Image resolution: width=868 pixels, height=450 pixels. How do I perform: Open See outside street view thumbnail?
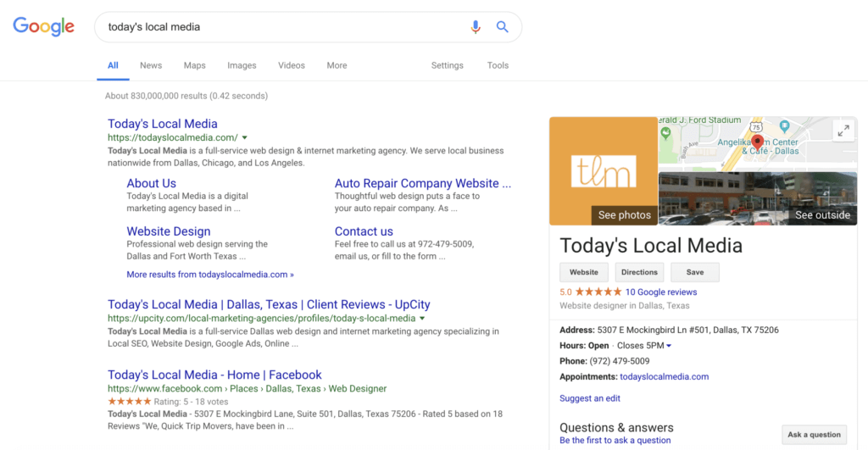(x=757, y=198)
